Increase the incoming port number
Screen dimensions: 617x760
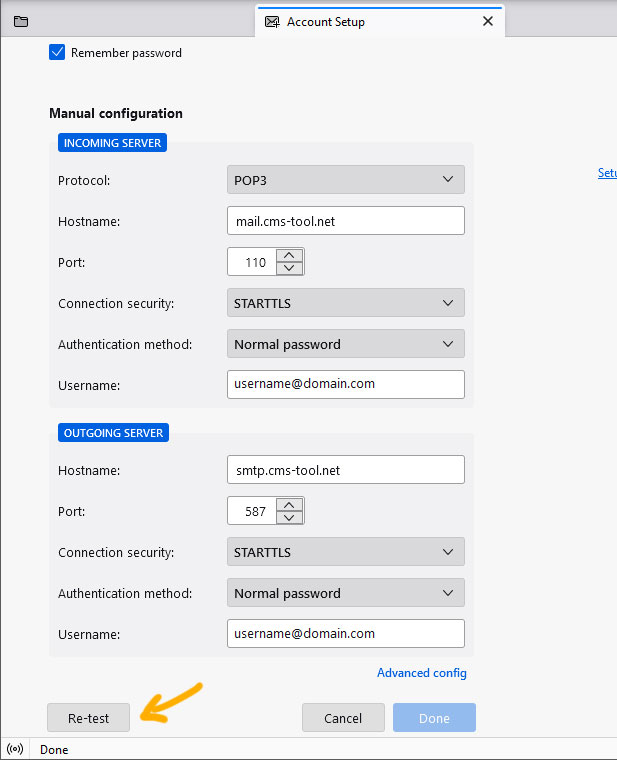click(x=289, y=255)
